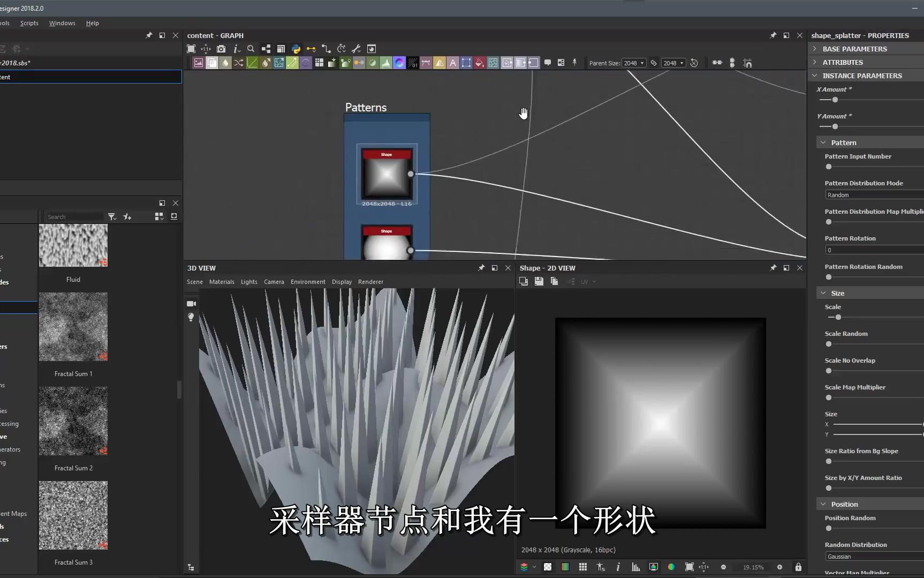924x578 pixels.
Task: Click the magnifier search icon in graph toolbar
Action: 251,49
